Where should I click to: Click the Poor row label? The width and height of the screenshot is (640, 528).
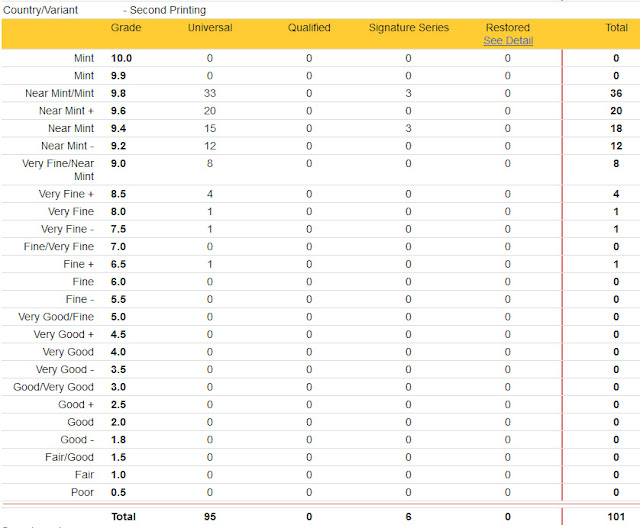pos(82,493)
